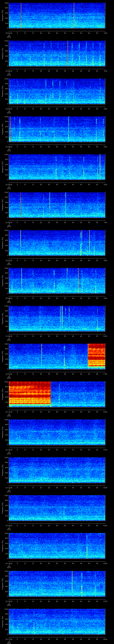114x644 pixels.
Task: Select the 23:06:00 time axis label
Action: [9, 223]
